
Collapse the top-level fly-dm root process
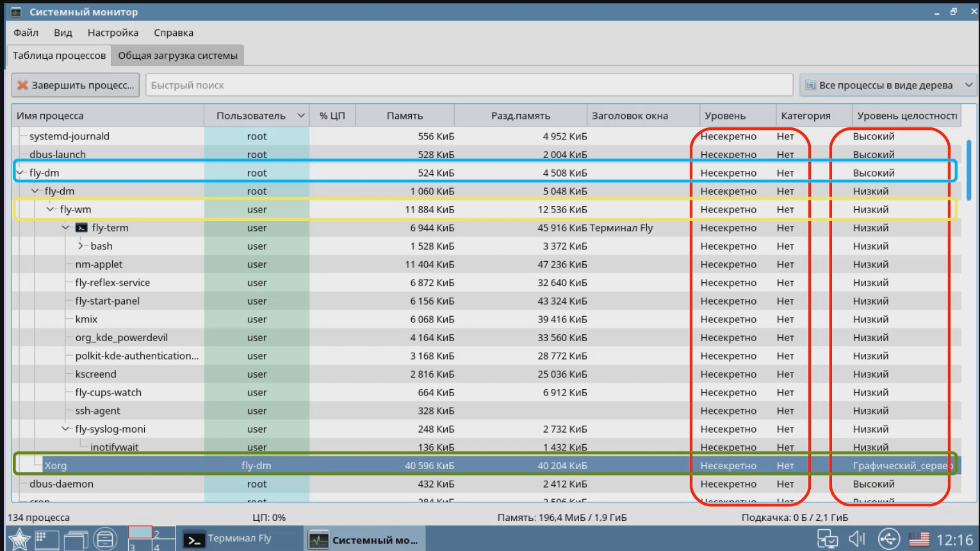pyautogui.click(x=20, y=173)
